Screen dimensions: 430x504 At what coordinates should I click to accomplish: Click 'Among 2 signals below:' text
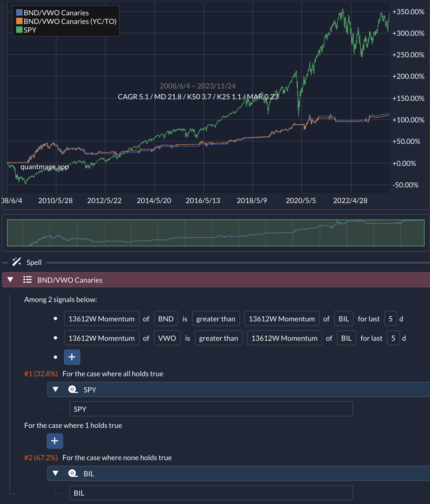pyautogui.click(x=61, y=299)
